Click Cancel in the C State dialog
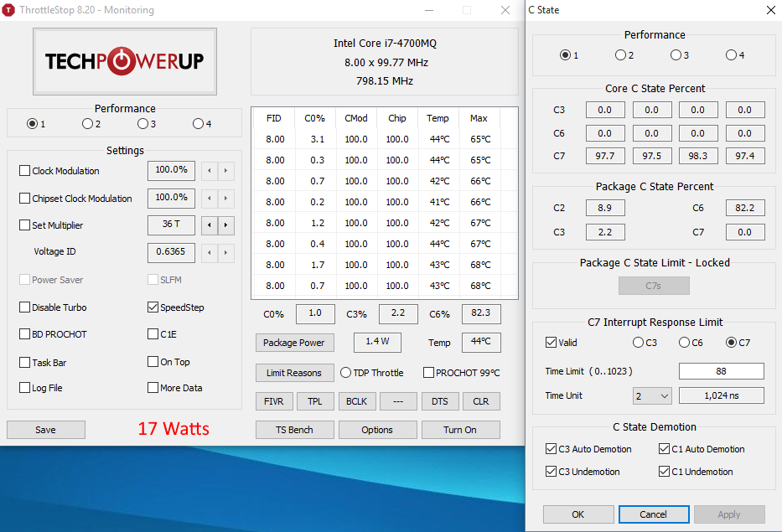This screenshot has height=532, width=782. pyautogui.click(x=654, y=514)
